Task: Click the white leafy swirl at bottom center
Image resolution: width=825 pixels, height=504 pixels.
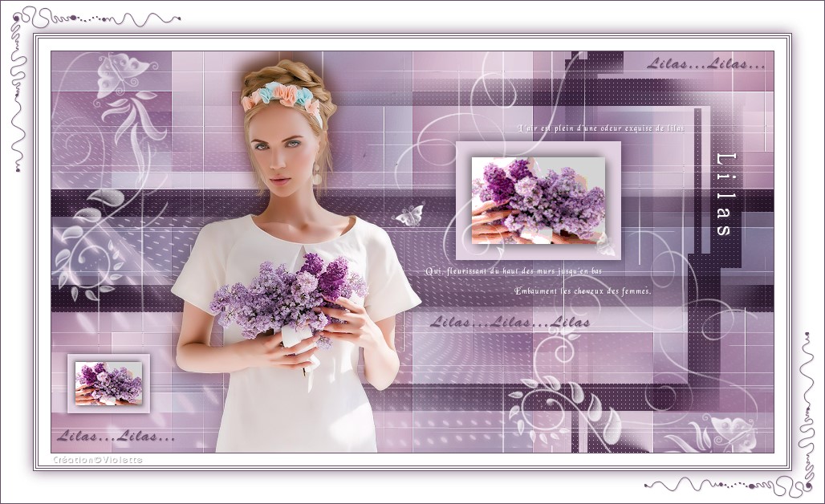Action: (x=562, y=405)
